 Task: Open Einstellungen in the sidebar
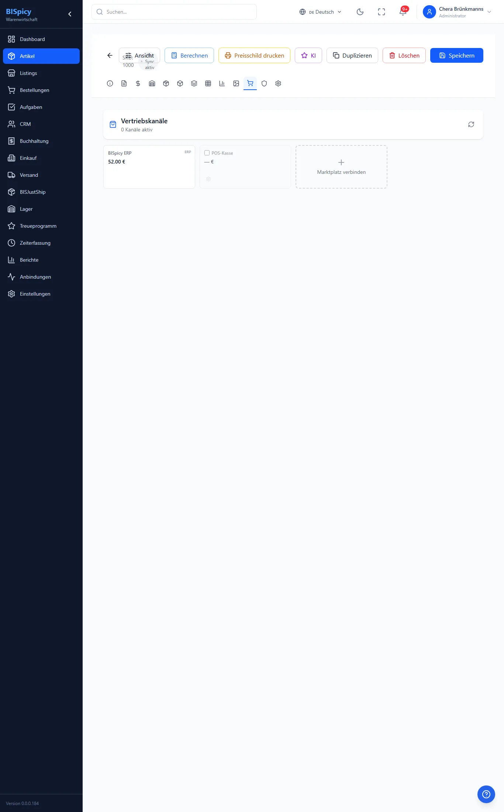(x=41, y=294)
